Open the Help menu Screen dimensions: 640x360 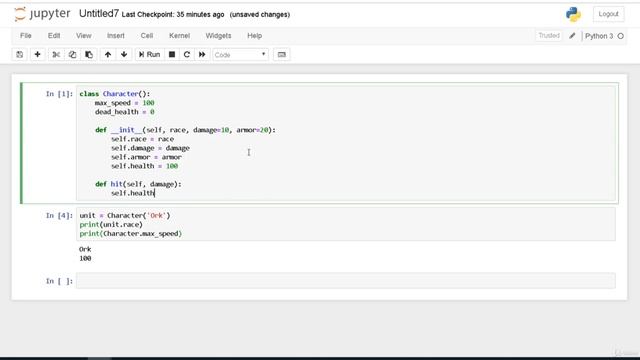pos(254,36)
